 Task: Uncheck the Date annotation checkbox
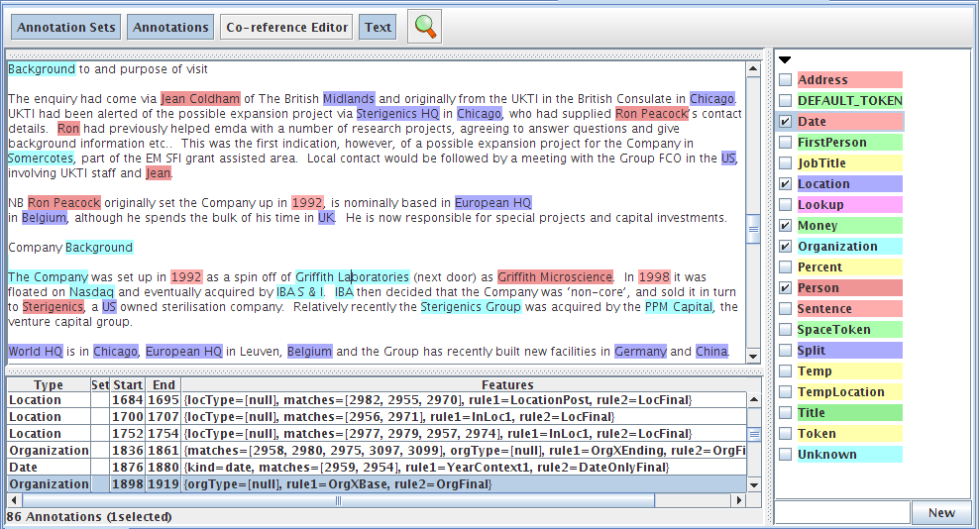pos(786,121)
